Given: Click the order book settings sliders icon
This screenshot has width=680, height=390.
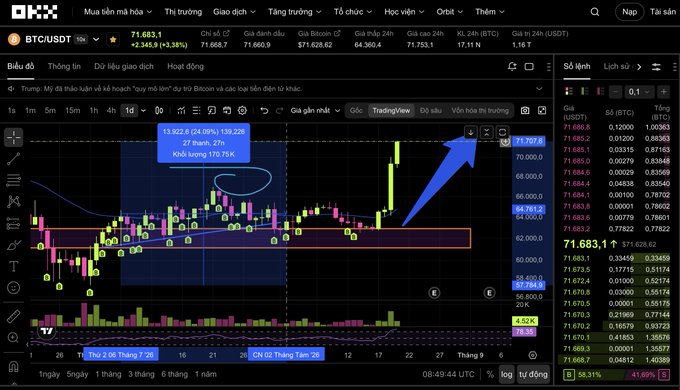Looking at the screenshot, I should (656, 67).
